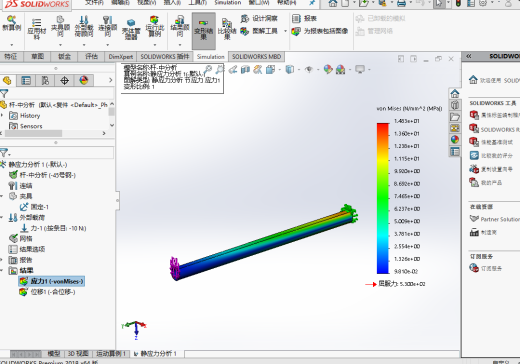Switch to the 钣金 (Sheet Metal) tab
520x364 pixels.
click(64, 57)
